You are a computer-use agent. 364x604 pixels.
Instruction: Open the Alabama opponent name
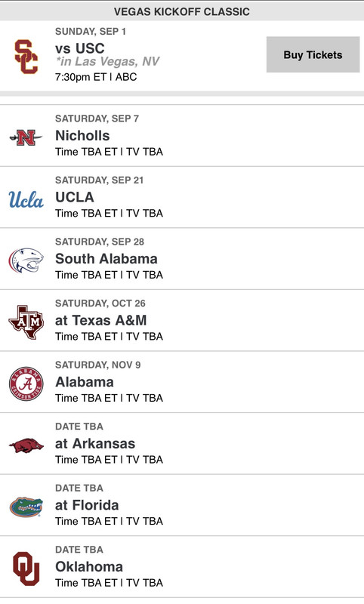[85, 382]
